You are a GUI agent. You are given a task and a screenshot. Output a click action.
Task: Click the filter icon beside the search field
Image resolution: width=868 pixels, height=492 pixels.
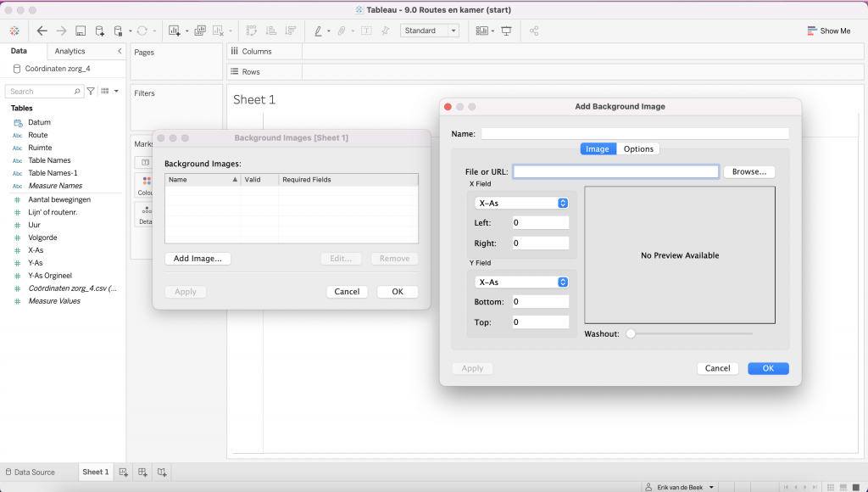click(91, 91)
